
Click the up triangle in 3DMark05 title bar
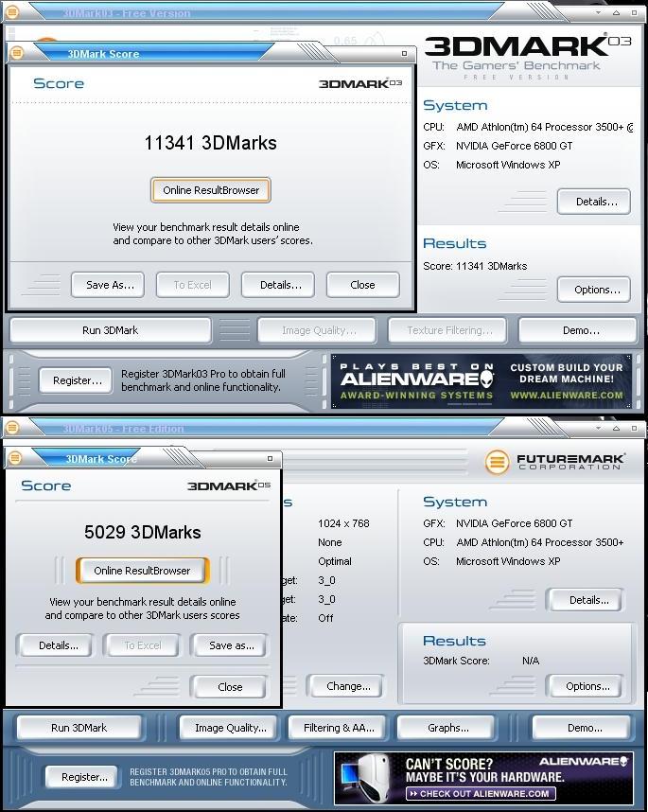[x=616, y=429]
